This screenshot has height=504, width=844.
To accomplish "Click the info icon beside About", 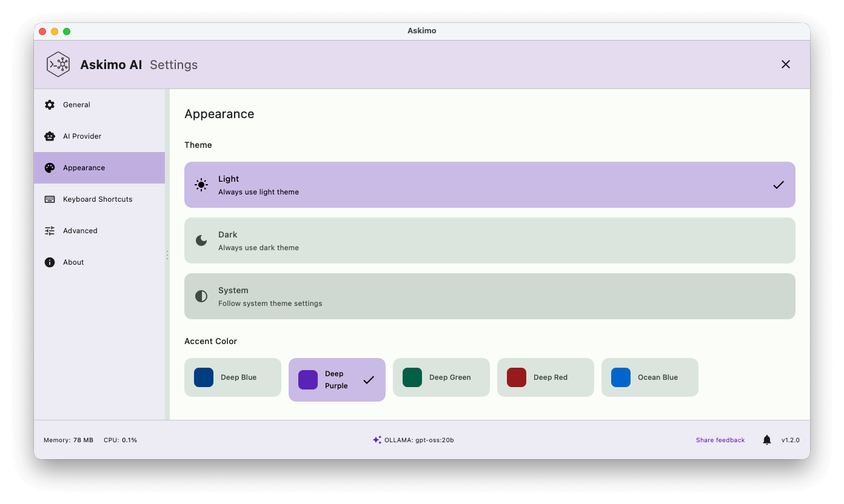I will 49,262.
